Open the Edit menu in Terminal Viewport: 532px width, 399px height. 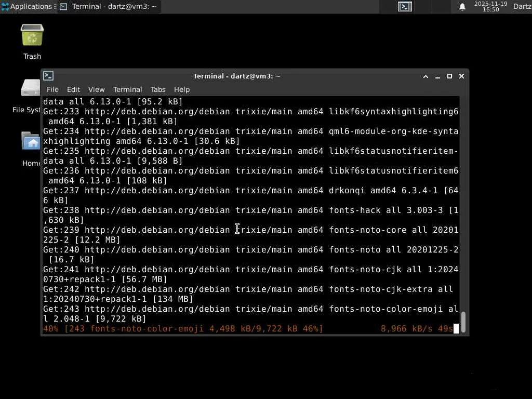click(73, 89)
